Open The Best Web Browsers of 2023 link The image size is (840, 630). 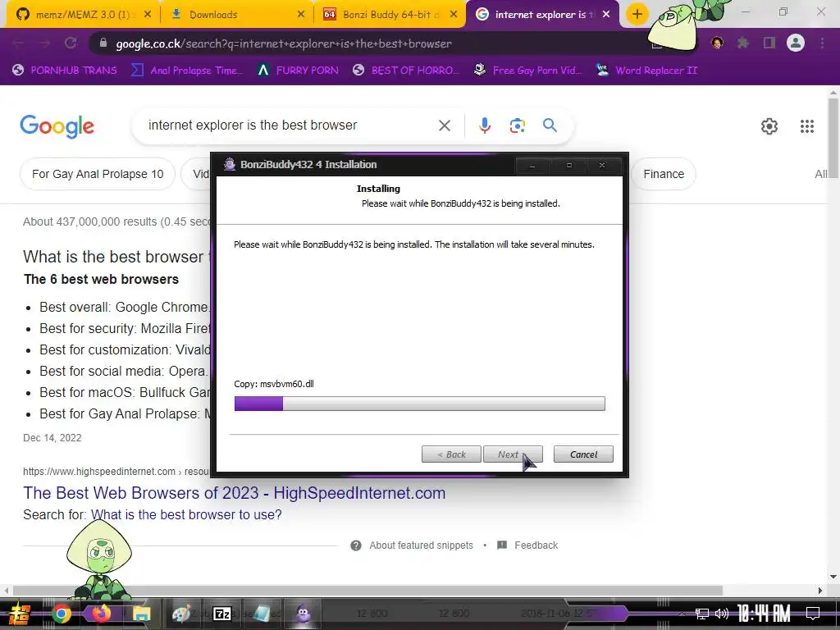pyautogui.click(x=234, y=493)
